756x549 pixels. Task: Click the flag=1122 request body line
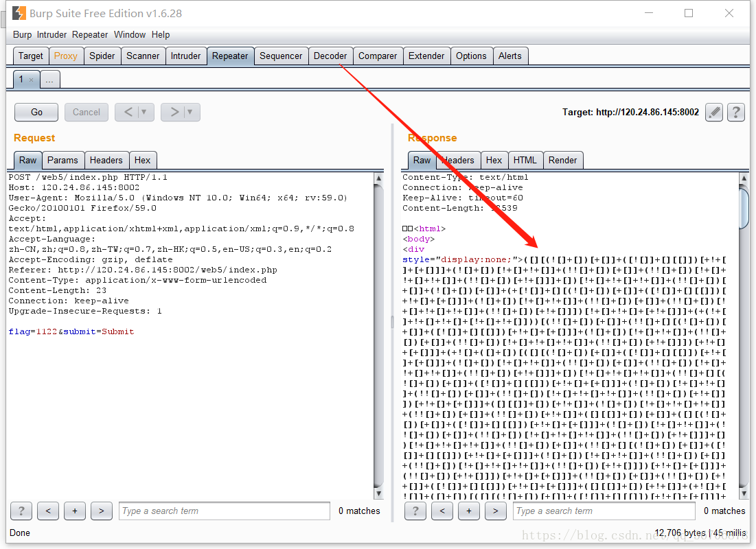71,331
